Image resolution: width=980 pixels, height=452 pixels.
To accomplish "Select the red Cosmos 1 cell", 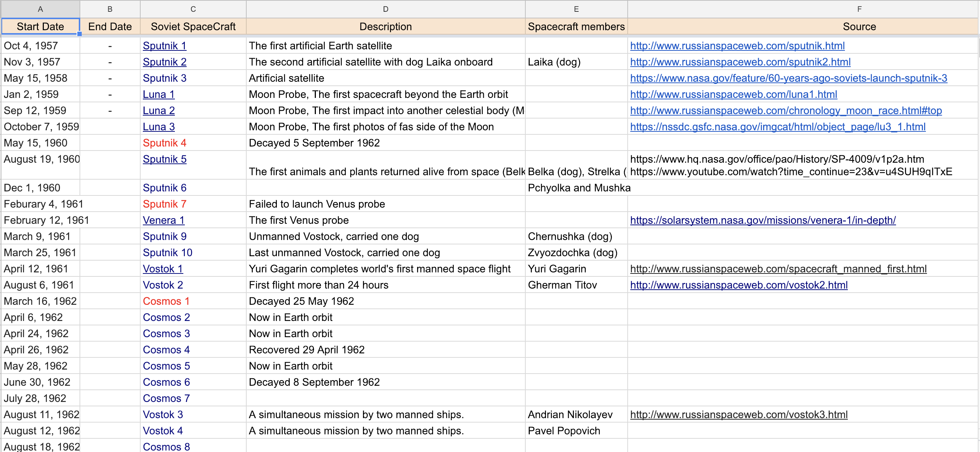I will coord(193,301).
